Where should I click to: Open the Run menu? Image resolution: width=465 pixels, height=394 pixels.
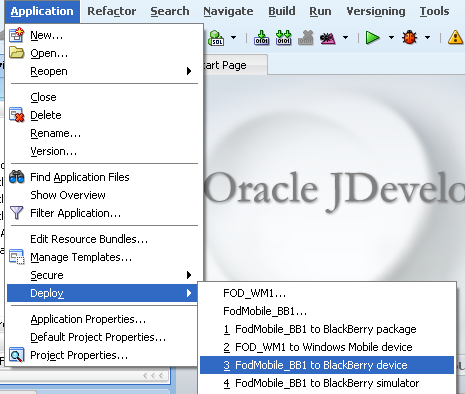[x=320, y=11]
